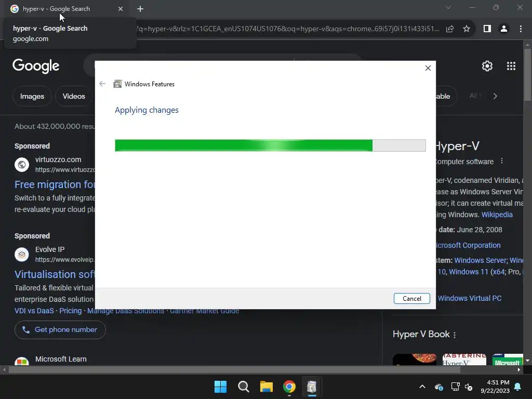Open the Chrome three-dot menu

[521, 29]
